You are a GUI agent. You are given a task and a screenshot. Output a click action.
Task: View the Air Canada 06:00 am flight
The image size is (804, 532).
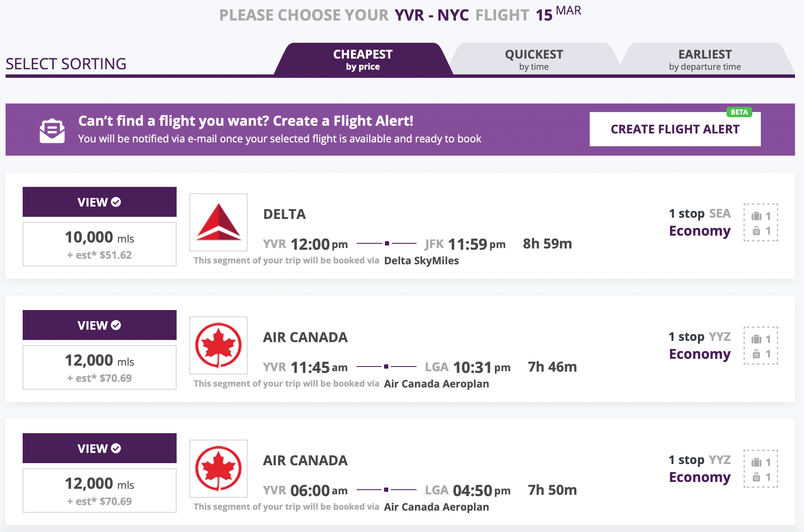pos(99,448)
